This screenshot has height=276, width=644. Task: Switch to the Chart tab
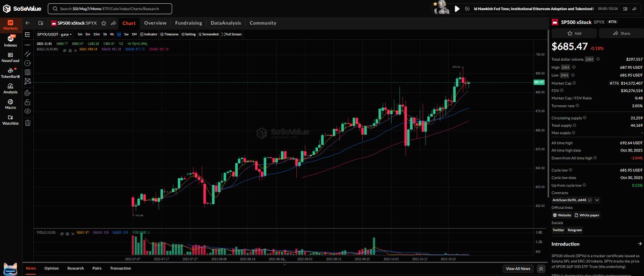129,23
